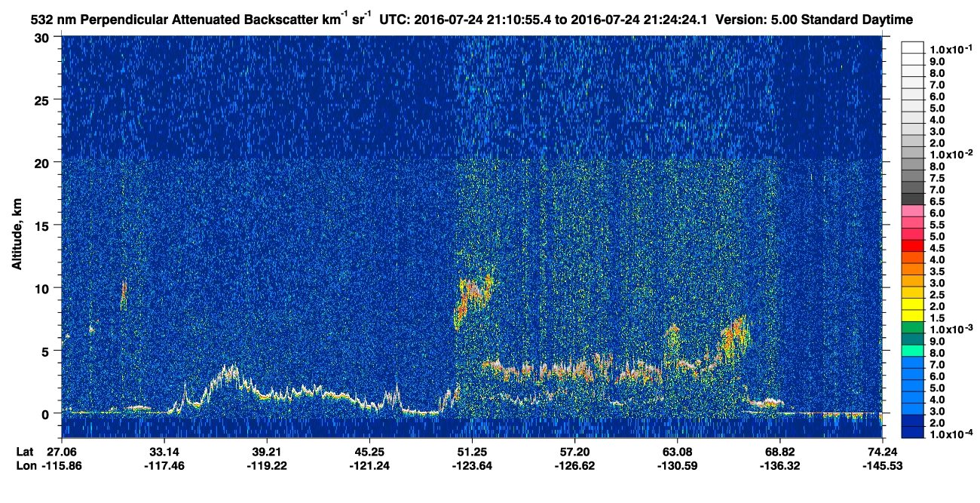Select latitude value 63.08

[677, 452]
